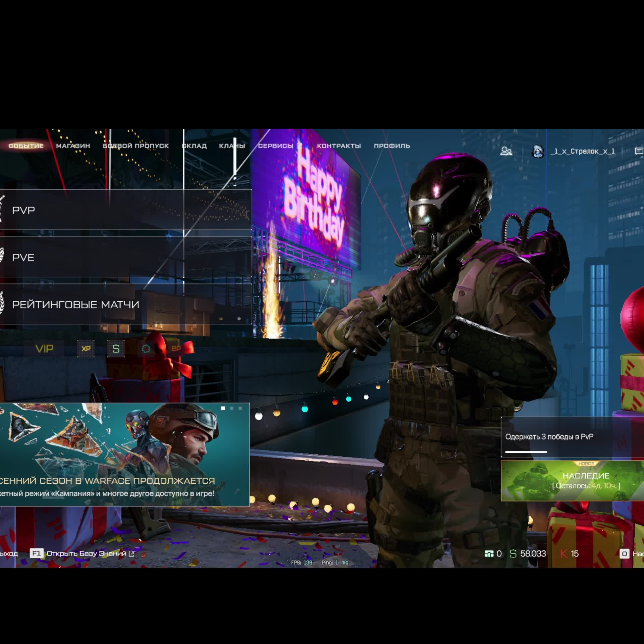This screenshot has width=644, height=644.
Task: Click the player avatar emblem
Action: 538,151
